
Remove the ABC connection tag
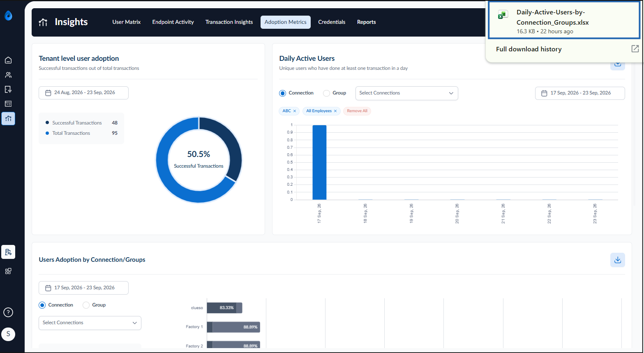pos(295,111)
